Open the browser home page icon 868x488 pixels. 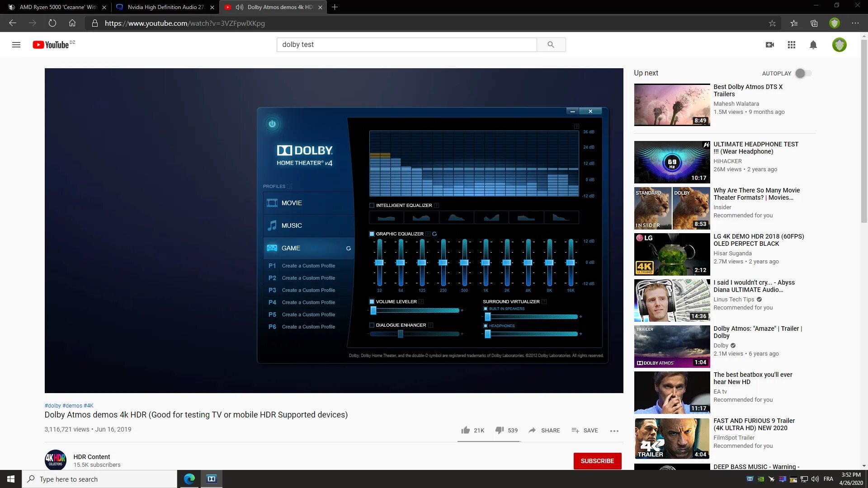click(72, 23)
